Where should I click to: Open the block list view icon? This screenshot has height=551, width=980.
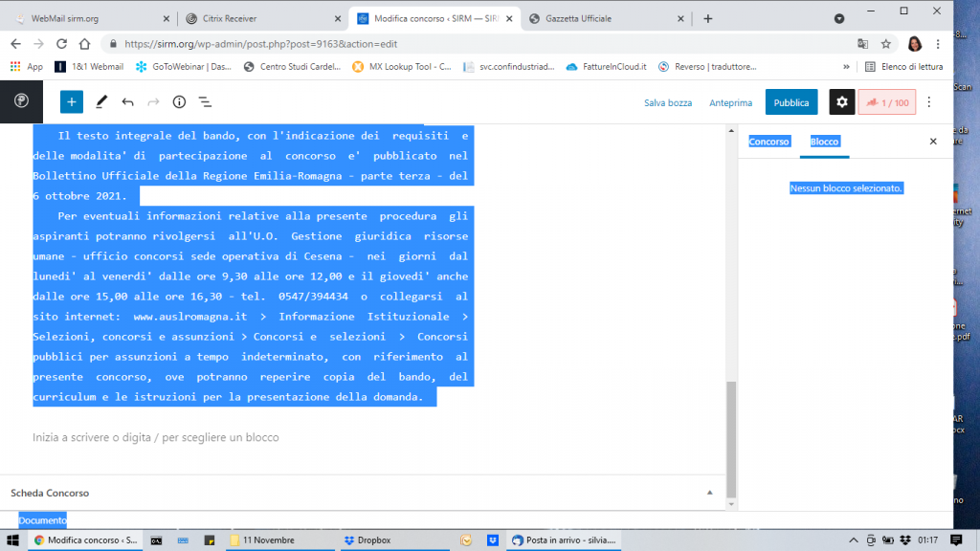[x=205, y=101]
